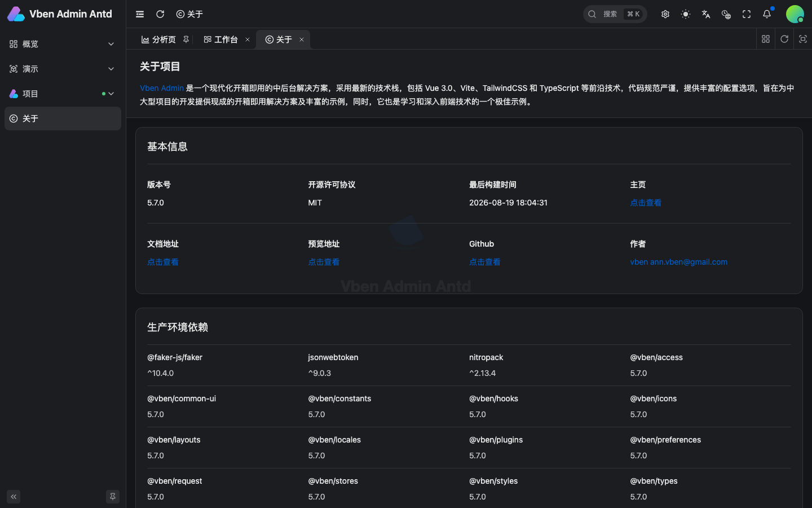Open the 预览地址 点击查看 link
This screenshot has height=508, width=812.
324,262
